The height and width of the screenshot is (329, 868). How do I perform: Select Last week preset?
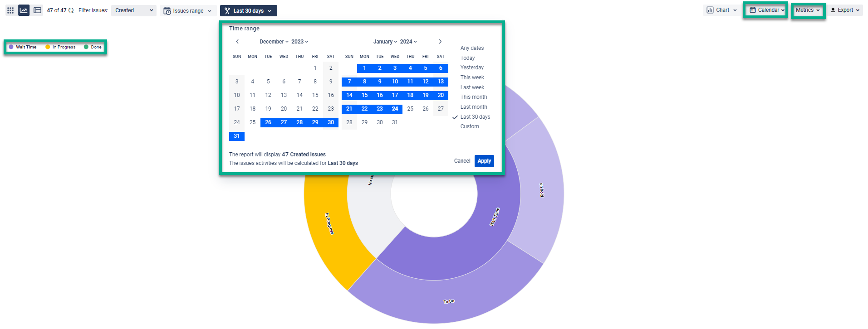point(472,87)
